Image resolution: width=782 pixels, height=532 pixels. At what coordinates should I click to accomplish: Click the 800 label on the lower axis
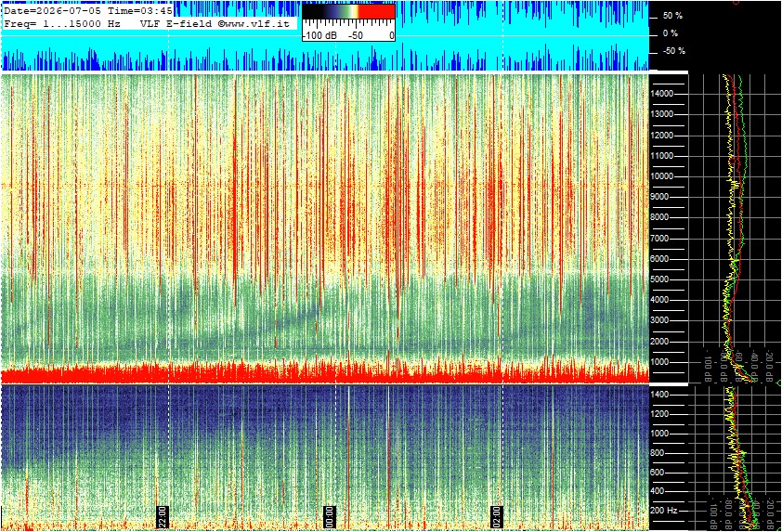click(x=658, y=453)
